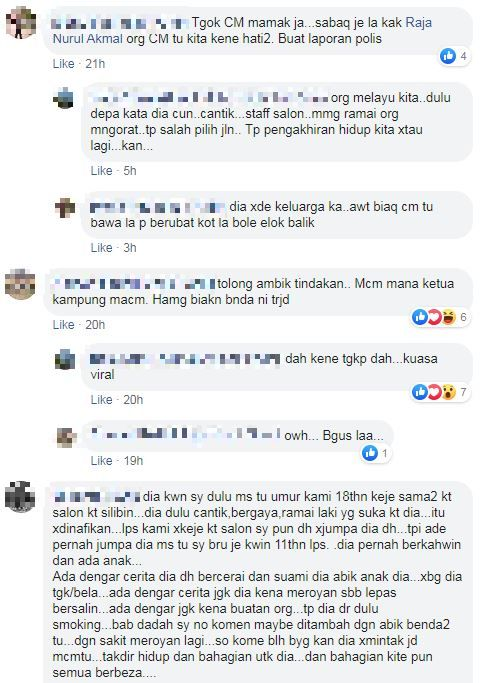
Task: Open the 21h timestamp on first comment
Action: pyautogui.click(x=95, y=64)
